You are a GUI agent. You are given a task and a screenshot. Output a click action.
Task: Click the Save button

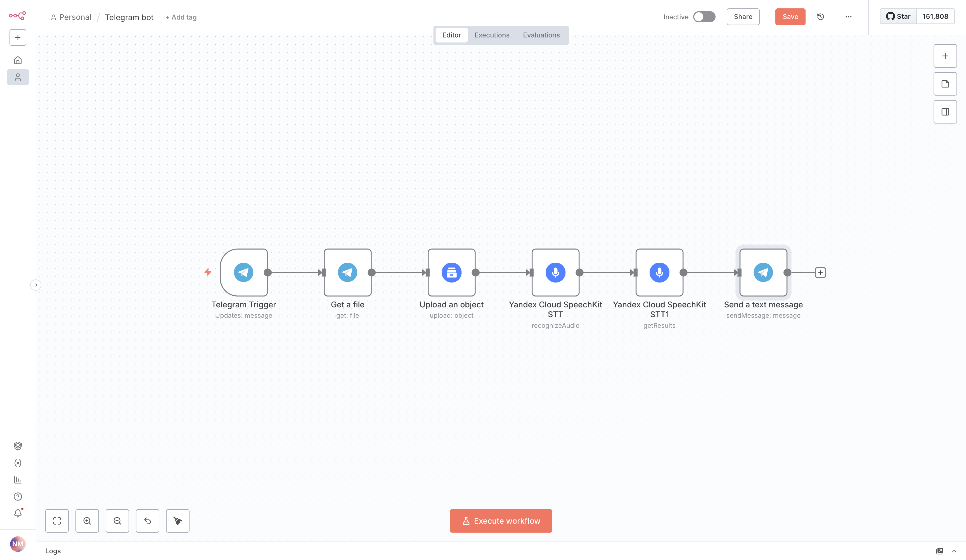(x=790, y=17)
